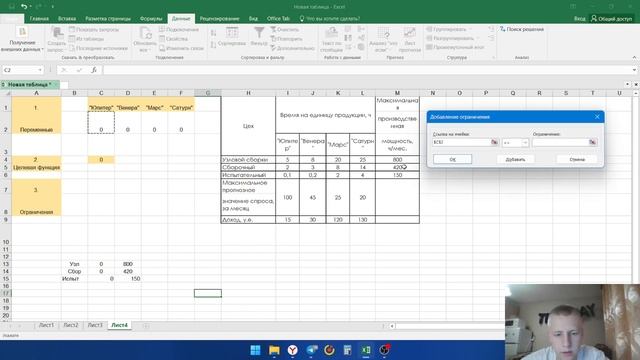Image resolution: width=640 pixels, height=360 pixels.
Task: Click Дополнительно filter option
Action: tap(292, 48)
